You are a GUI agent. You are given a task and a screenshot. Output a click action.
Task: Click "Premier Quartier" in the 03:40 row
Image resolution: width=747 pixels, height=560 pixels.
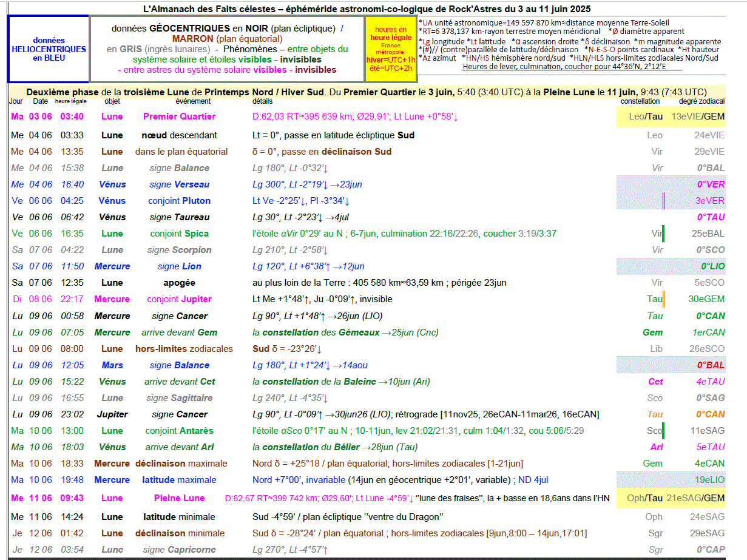[179, 116]
